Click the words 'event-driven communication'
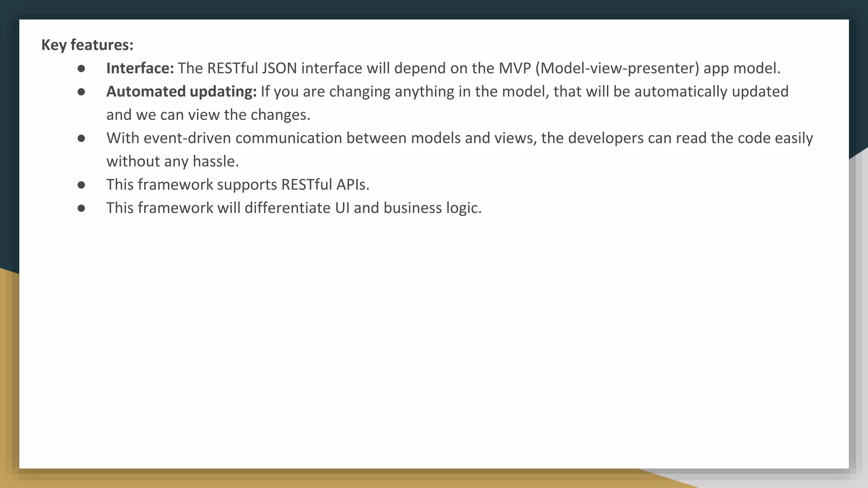This screenshot has width=868, height=488. (243, 138)
